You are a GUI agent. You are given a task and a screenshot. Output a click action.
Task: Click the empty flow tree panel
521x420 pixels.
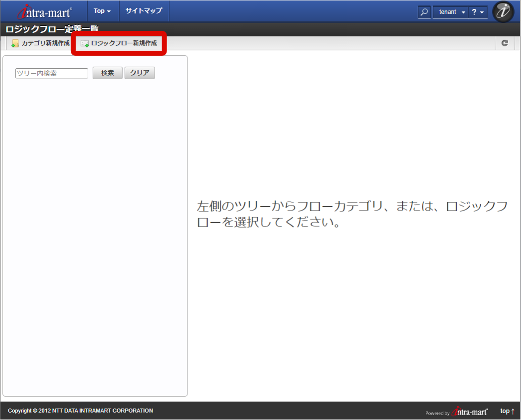coord(95,239)
